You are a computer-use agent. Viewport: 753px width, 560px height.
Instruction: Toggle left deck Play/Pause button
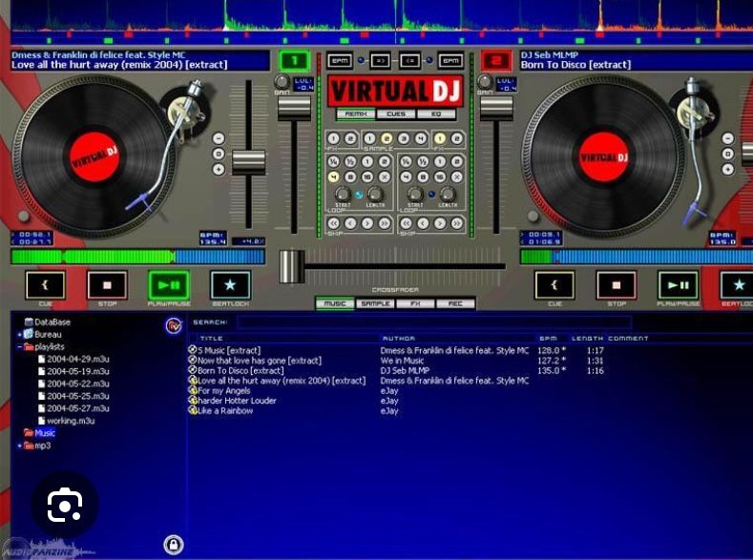pyautogui.click(x=169, y=285)
